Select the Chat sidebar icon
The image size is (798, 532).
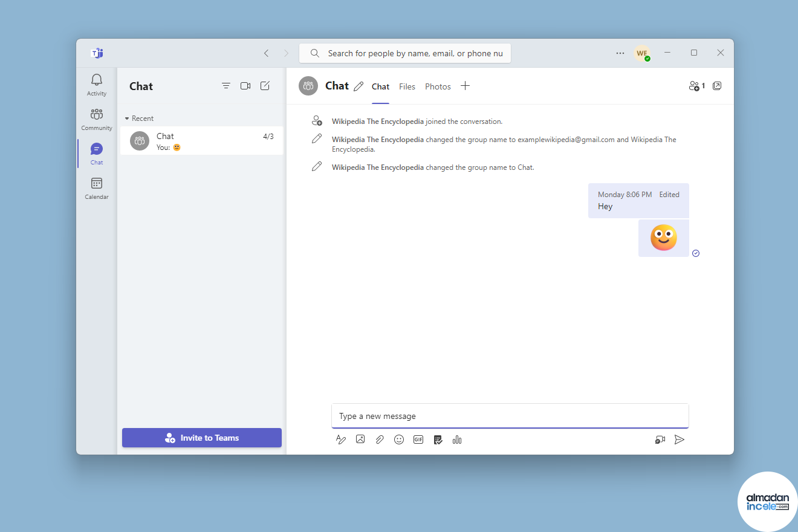click(97, 154)
